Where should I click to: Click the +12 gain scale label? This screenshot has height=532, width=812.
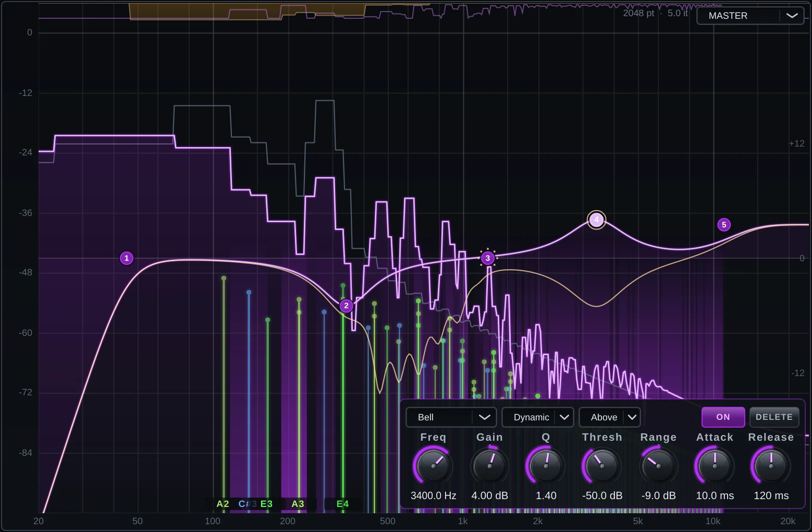796,143
